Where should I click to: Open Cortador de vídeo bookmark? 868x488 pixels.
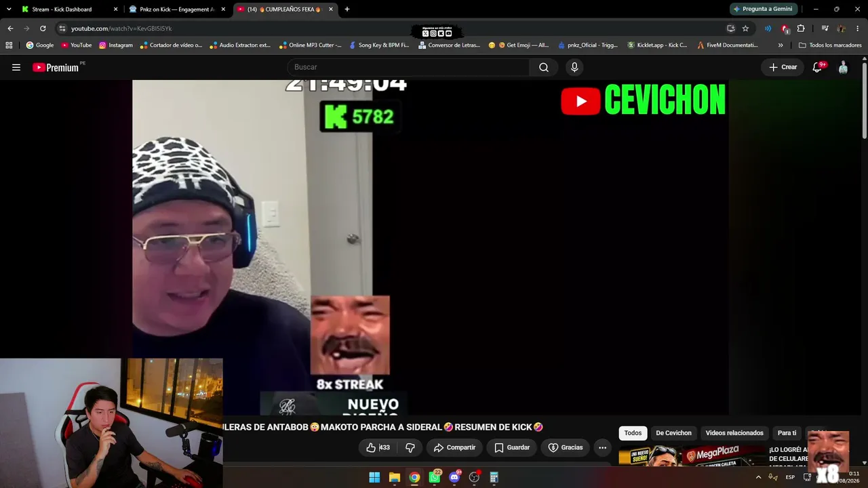coord(171,45)
